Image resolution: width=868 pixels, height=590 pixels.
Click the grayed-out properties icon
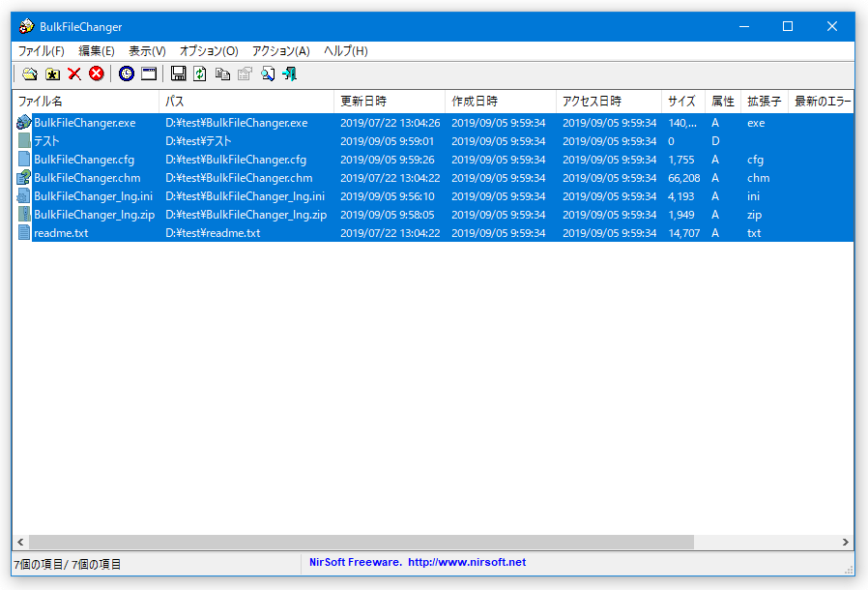pos(245,74)
